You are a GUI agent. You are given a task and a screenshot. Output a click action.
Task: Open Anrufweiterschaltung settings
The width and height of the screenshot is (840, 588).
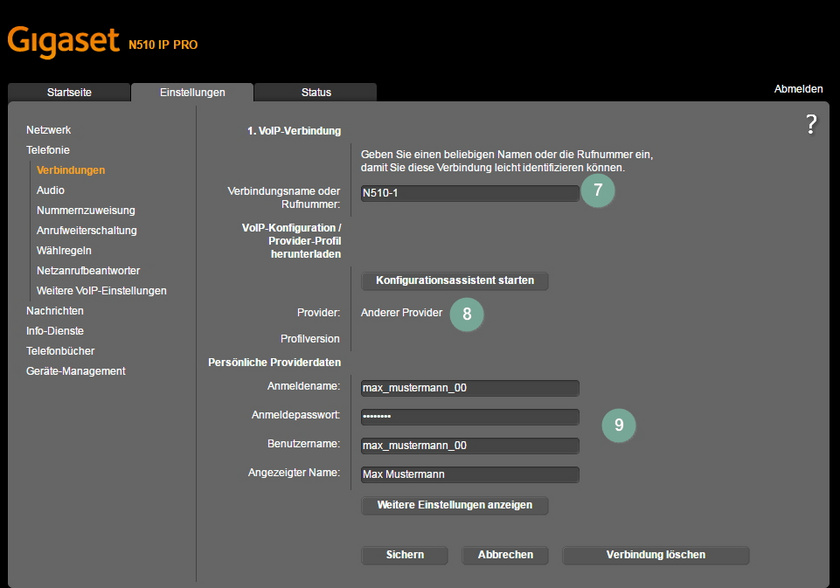[87, 230]
